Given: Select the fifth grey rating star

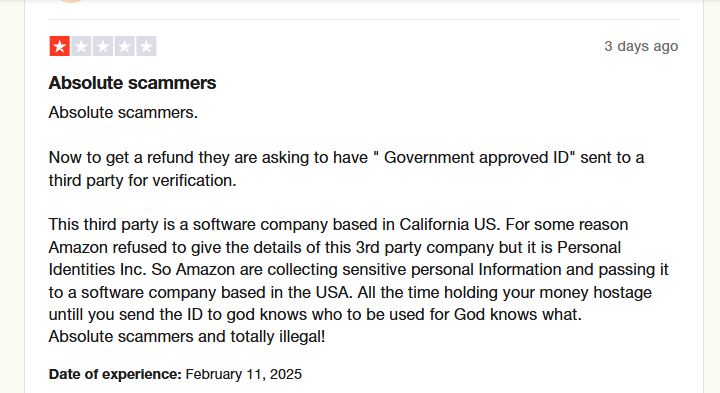Looking at the screenshot, I should click(146, 46).
